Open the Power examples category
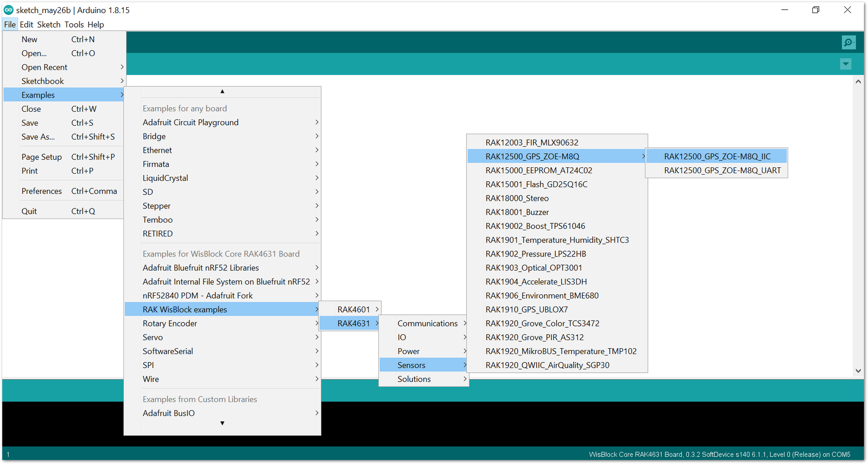 pos(424,351)
